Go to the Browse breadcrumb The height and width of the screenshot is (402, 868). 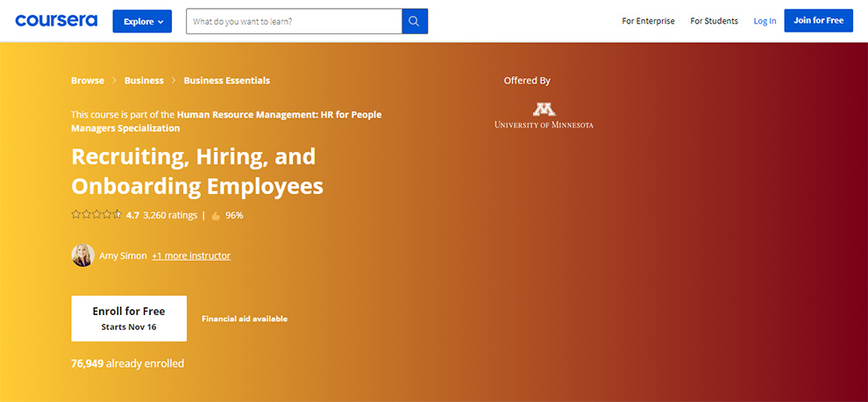[x=88, y=81]
